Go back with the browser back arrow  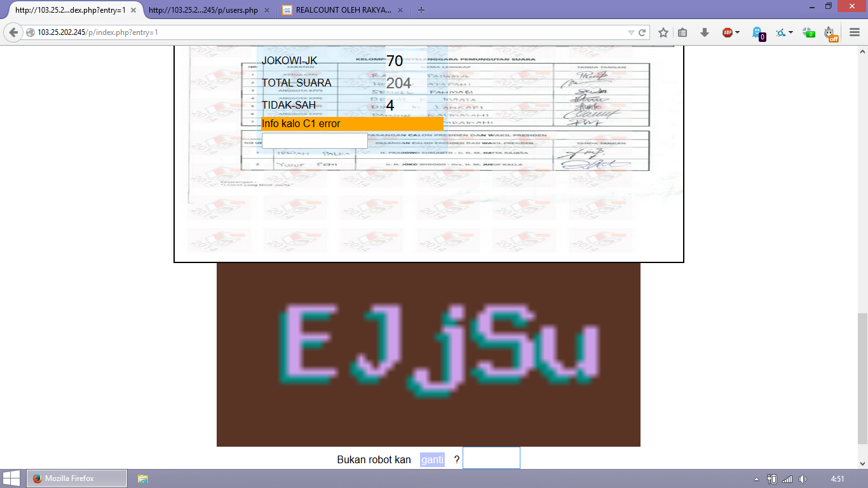tap(13, 32)
